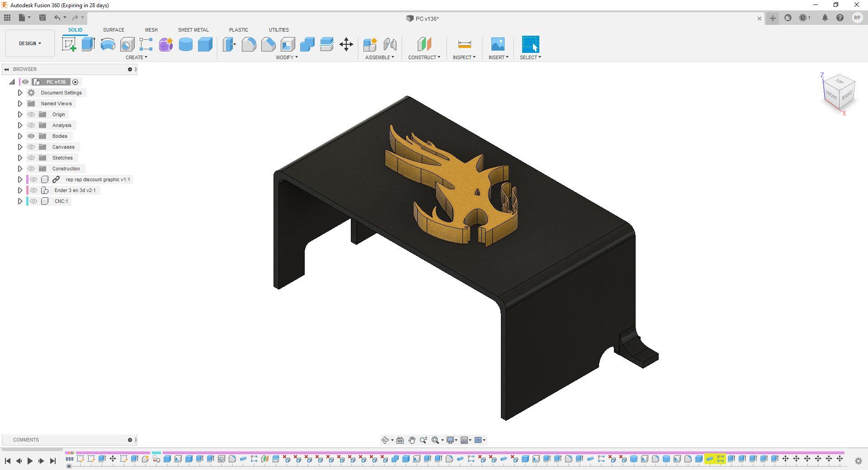This screenshot has height=470, width=868.
Task: Open the Orbit navigation tool
Action: point(385,440)
